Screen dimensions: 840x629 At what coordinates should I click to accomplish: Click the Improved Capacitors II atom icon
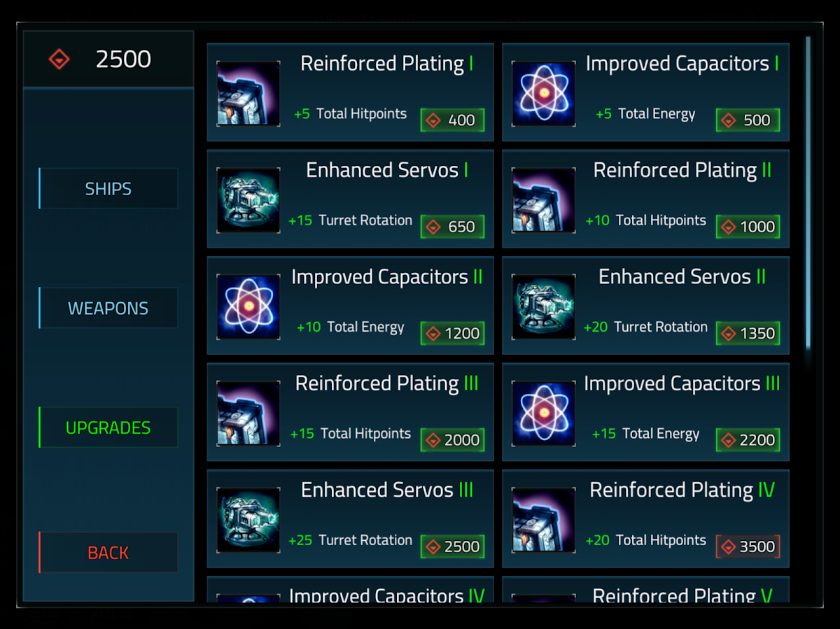point(248,307)
